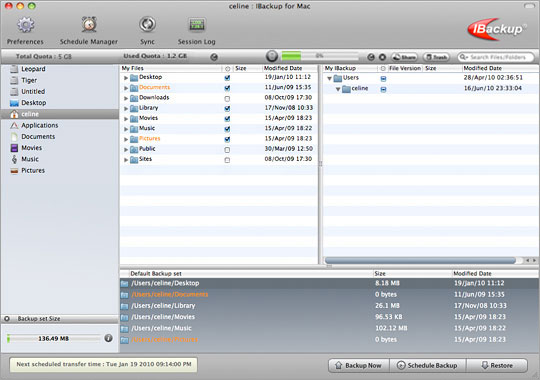Click the Backup Now button

[x=359, y=366]
